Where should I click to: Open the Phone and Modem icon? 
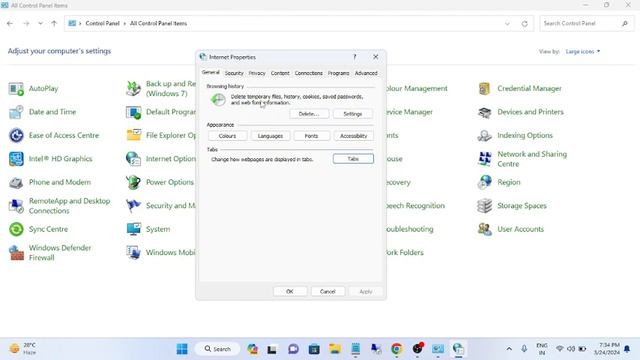tap(16, 182)
